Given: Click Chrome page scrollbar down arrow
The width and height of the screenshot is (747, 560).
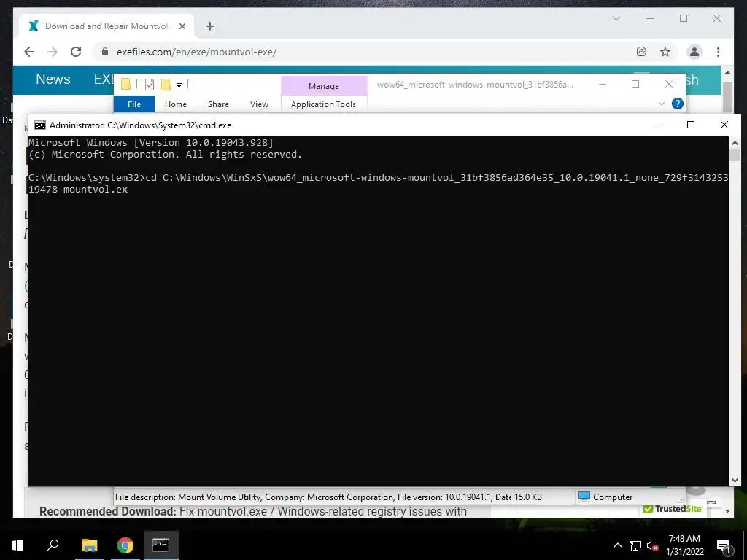Looking at the screenshot, I should (x=727, y=511).
